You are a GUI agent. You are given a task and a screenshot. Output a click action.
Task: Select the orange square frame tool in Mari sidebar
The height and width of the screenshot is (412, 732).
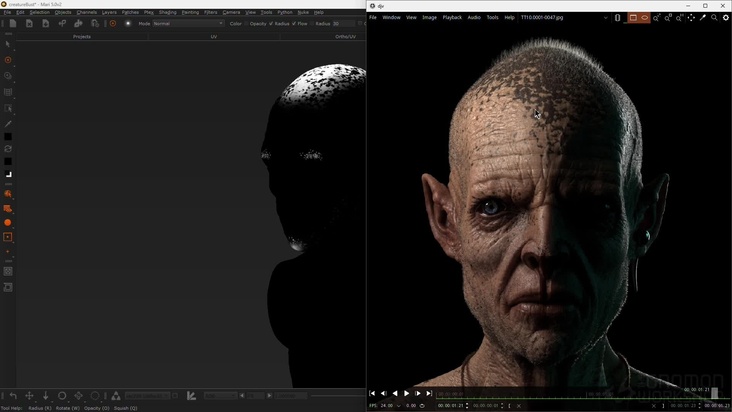point(8,237)
